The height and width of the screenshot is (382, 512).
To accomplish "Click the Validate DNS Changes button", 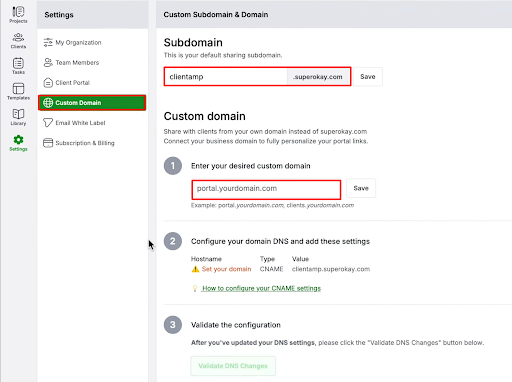I will point(233,366).
